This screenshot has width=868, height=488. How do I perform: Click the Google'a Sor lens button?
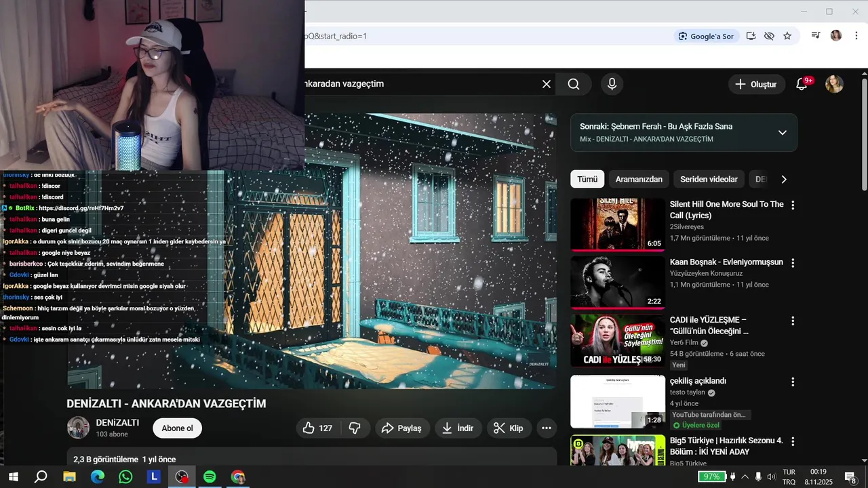706,36
